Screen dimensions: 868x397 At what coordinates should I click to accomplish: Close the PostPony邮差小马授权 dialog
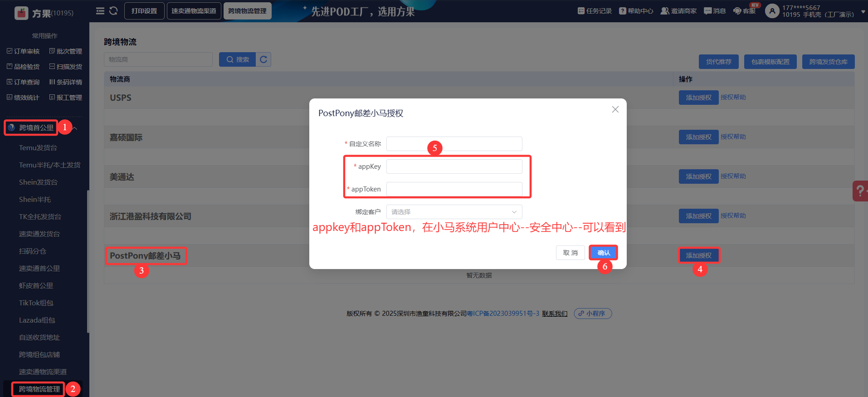(x=615, y=109)
